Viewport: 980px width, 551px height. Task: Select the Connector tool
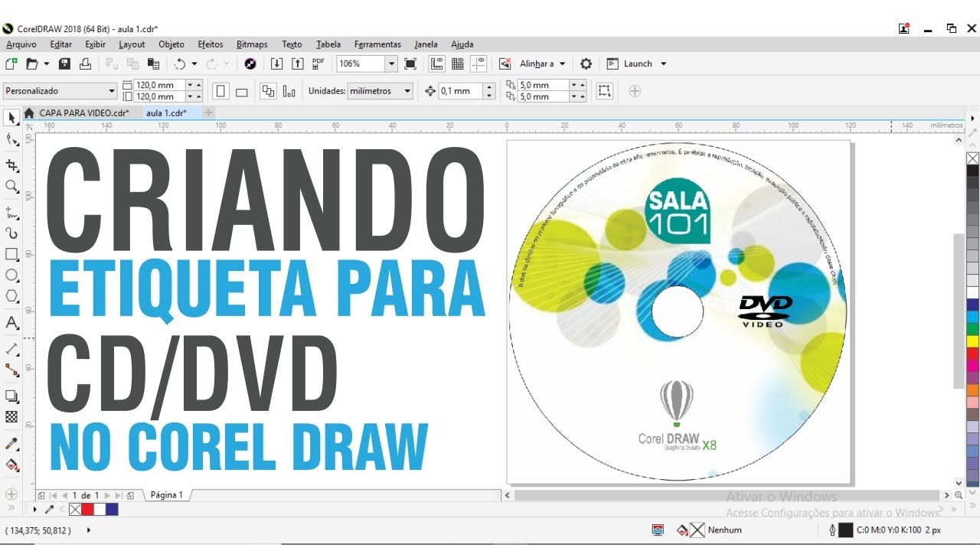click(x=11, y=370)
